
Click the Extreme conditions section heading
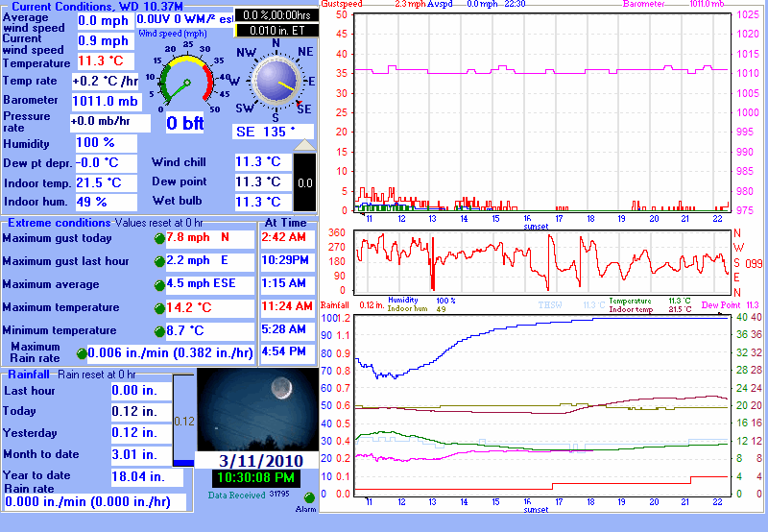tap(60, 223)
